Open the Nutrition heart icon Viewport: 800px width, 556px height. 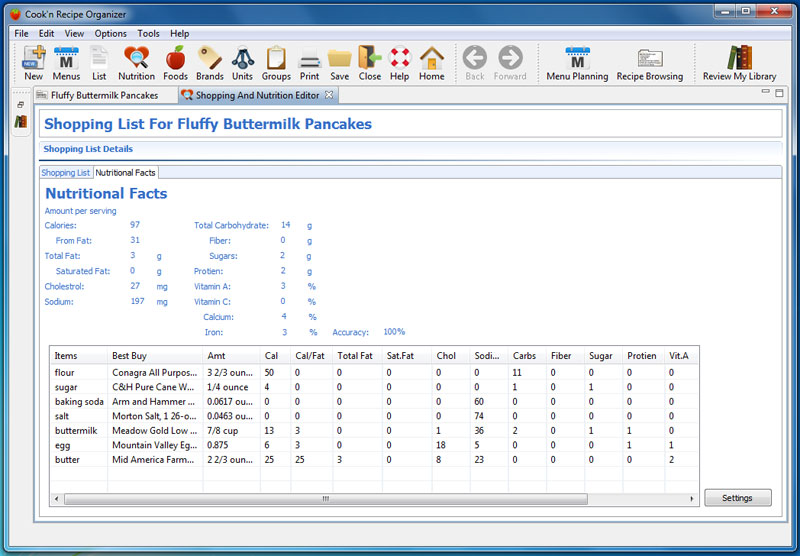point(136,63)
